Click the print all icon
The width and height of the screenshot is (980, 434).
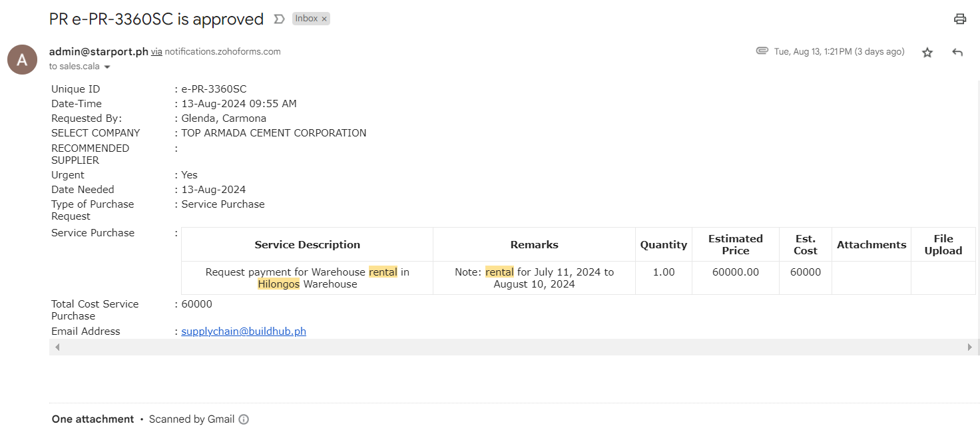pos(959,19)
